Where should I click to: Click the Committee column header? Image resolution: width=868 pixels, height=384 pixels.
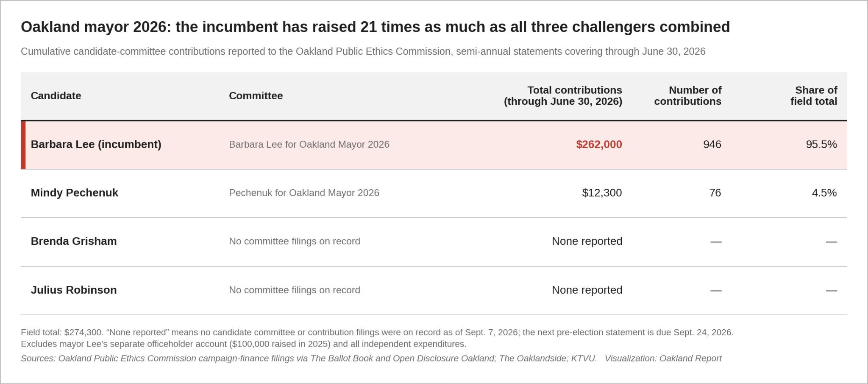click(x=256, y=96)
